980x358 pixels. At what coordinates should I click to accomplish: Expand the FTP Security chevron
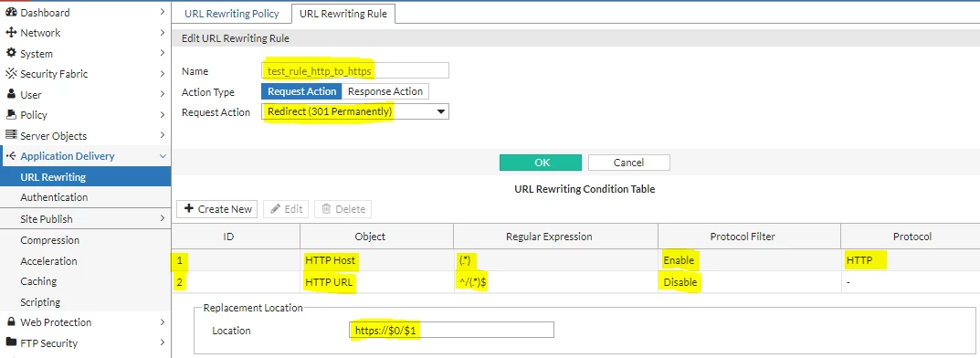pos(163,342)
